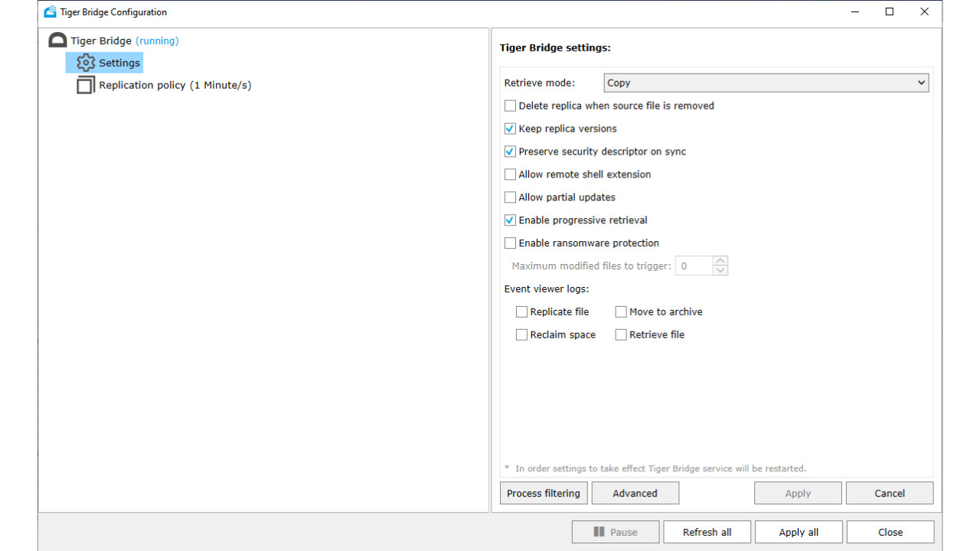Click the Replication policy stacked-squares icon
Viewport: 980px width, 551px height.
86,85
